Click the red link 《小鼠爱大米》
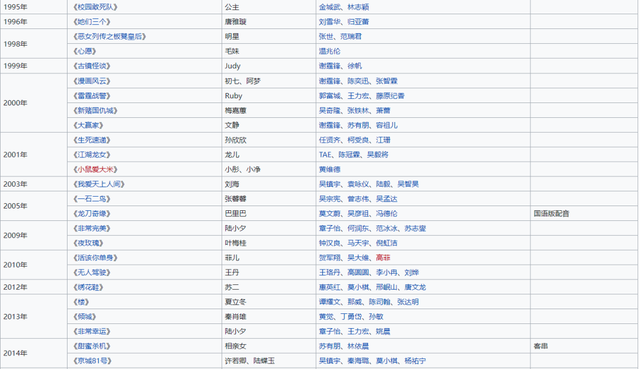Screen dimensions: 640x369 (x=95, y=169)
